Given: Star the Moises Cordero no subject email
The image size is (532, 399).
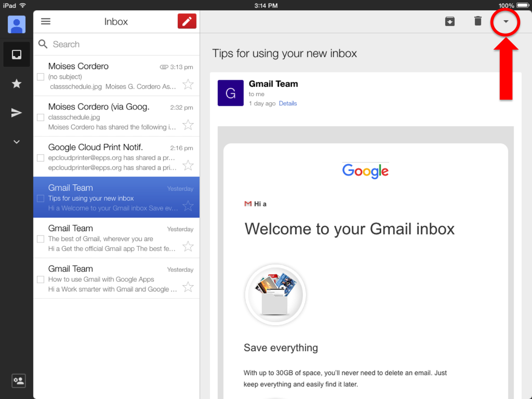Looking at the screenshot, I should (188, 85).
